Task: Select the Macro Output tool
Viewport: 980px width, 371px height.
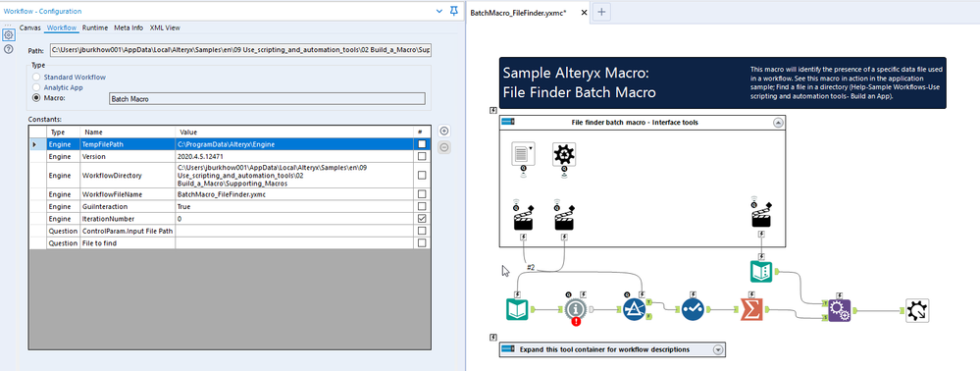Action: pos(917,310)
